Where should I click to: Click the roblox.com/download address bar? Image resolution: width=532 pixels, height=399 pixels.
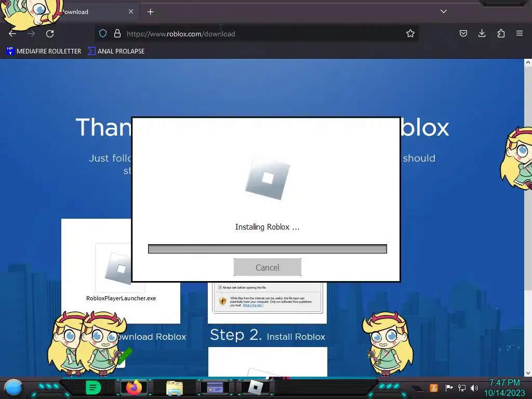click(256, 34)
